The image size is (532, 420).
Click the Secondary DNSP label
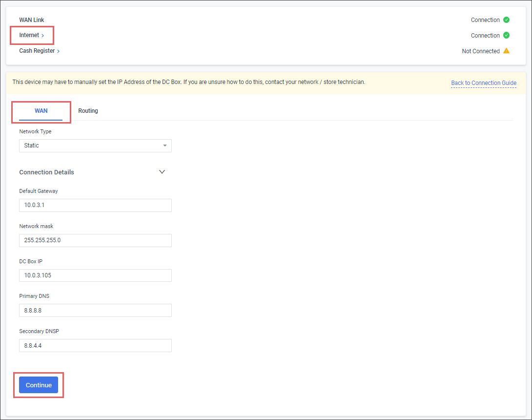39,332
